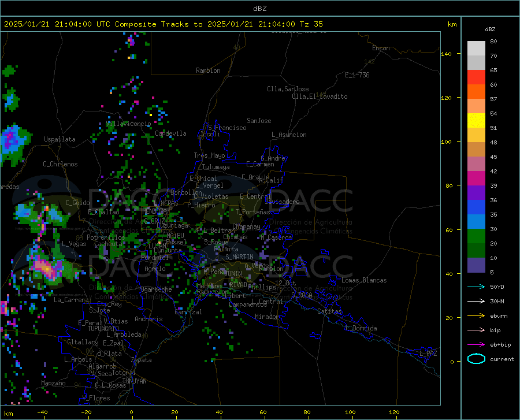Click the Tulumaya map label

216,167
